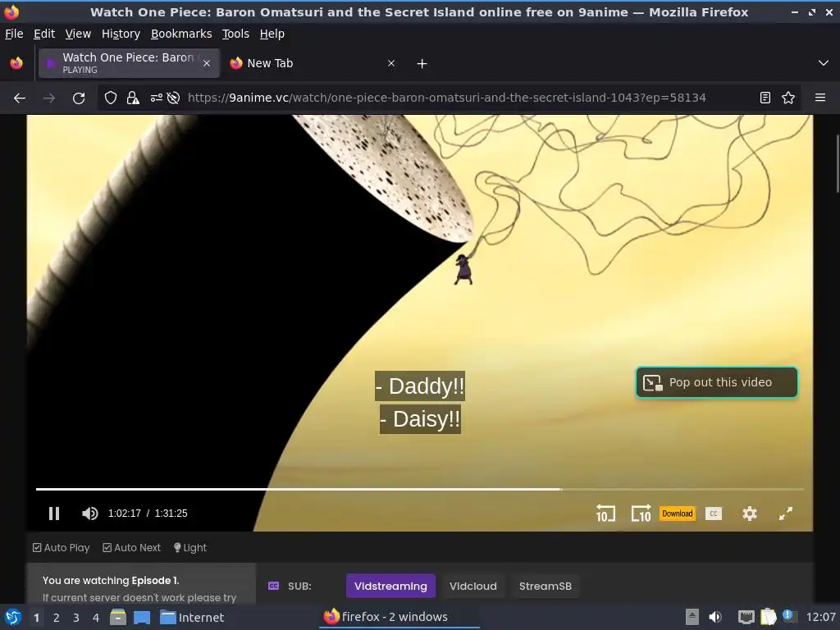Click the video elapsed time 1:02:17
This screenshot has width=840, height=630.
pos(125,514)
